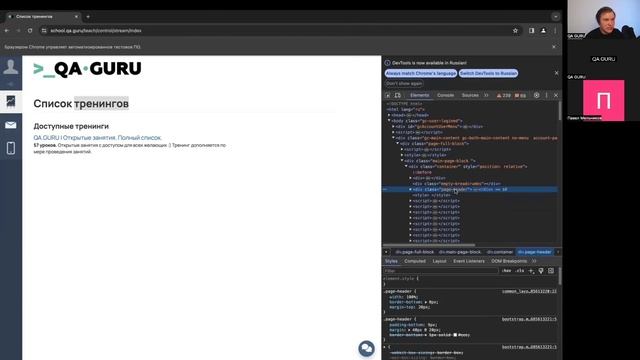Show more Styles sidebar tabs chevron
The width and height of the screenshot is (640, 360).
[x=534, y=261]
